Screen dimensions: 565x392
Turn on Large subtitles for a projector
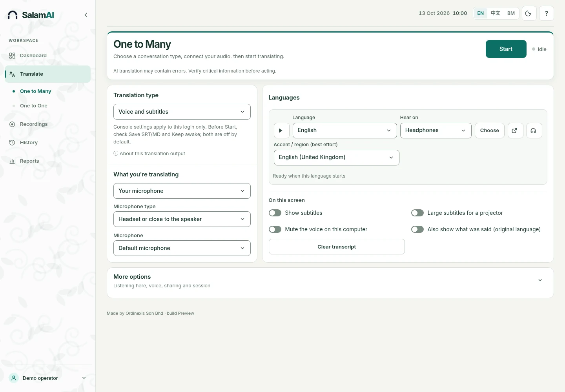pos(417,213)
